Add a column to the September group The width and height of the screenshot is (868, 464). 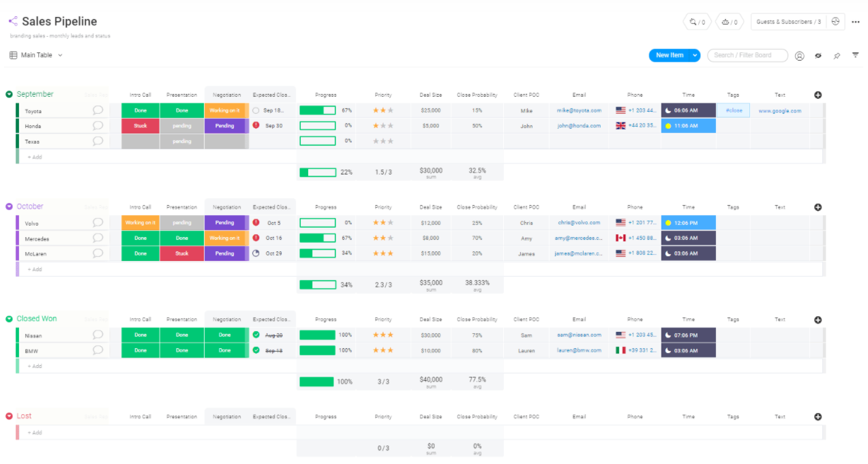tap(818, 95)
